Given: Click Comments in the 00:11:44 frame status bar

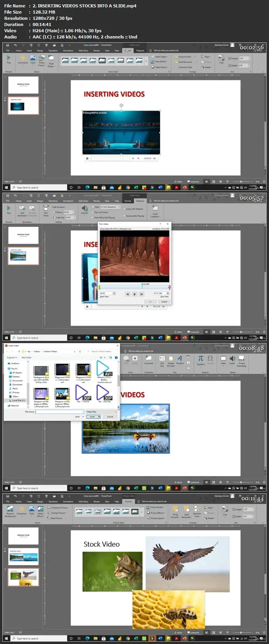Looking at the screenshot, I should (x=193, y=633).
